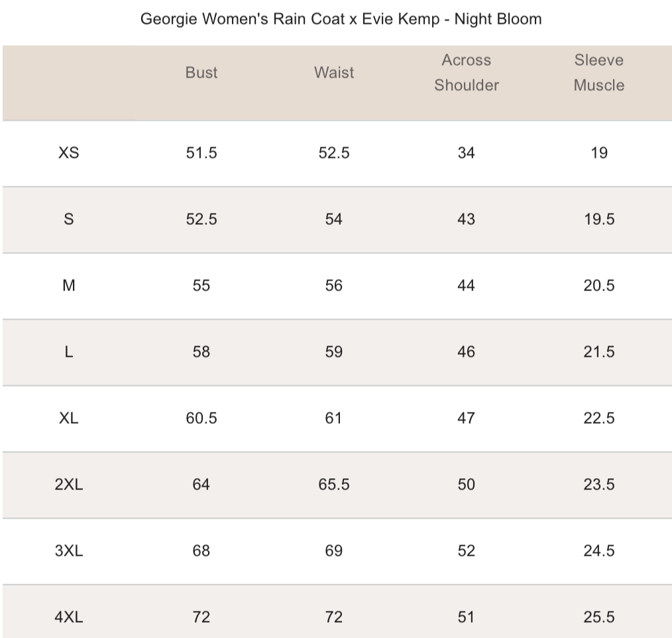672x638 pixels.
Task: Click the 4XL size row label
Action: pos(69,617)
